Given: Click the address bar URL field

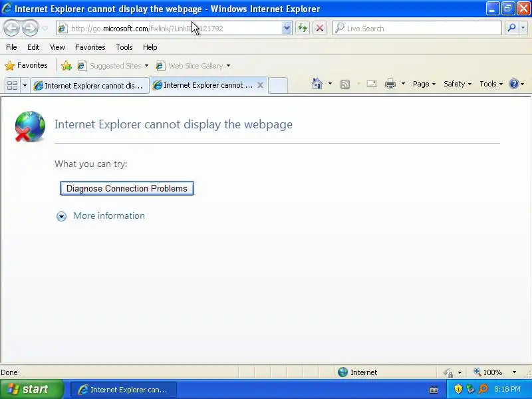Looking at the screenshot, I should pos(174,29).
